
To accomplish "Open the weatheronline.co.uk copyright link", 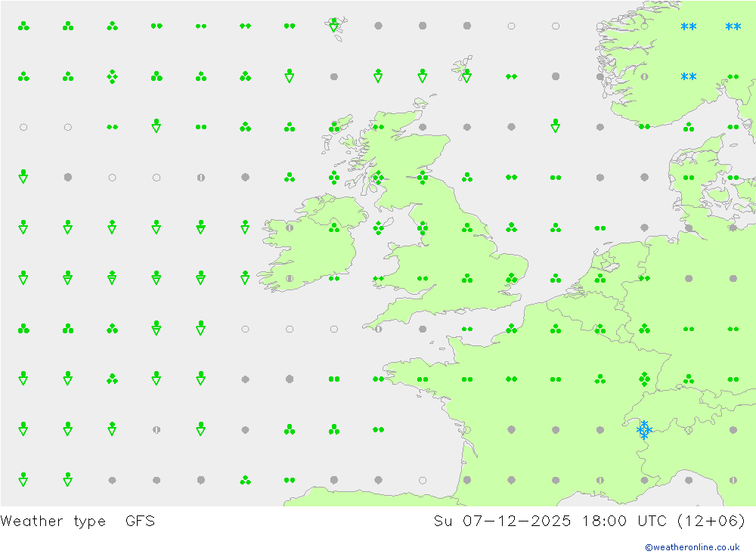I will point(692,547).
